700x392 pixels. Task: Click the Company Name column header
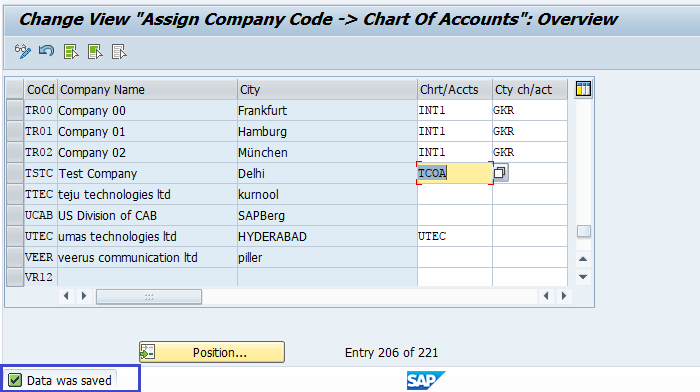[x=147, y=89]
